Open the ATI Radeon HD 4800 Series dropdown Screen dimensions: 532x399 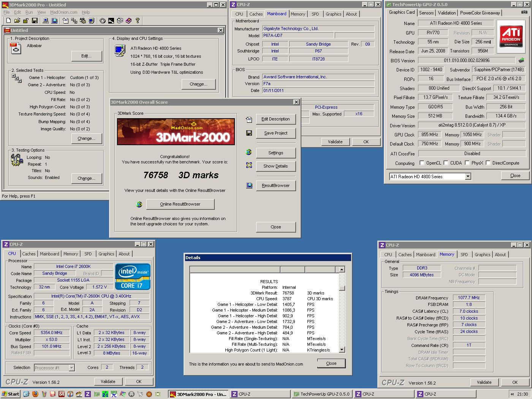tap(468, 176)
